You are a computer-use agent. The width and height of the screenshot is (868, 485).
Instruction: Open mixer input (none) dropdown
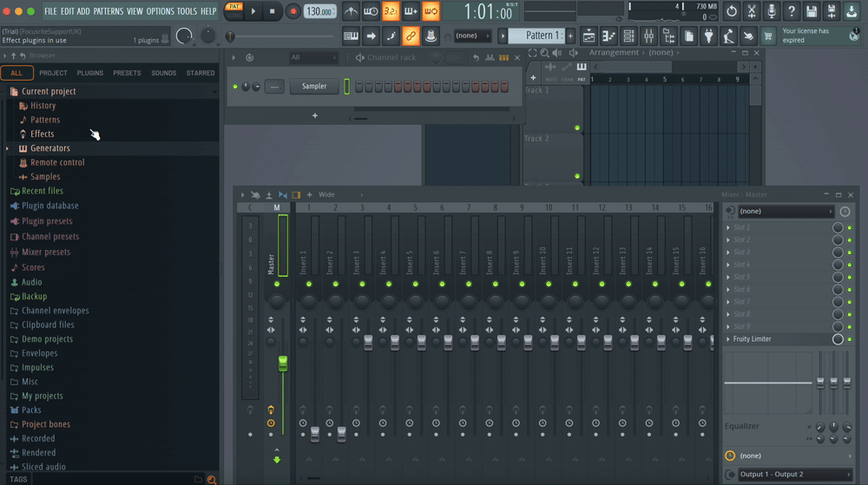click(x=786, y=211)
